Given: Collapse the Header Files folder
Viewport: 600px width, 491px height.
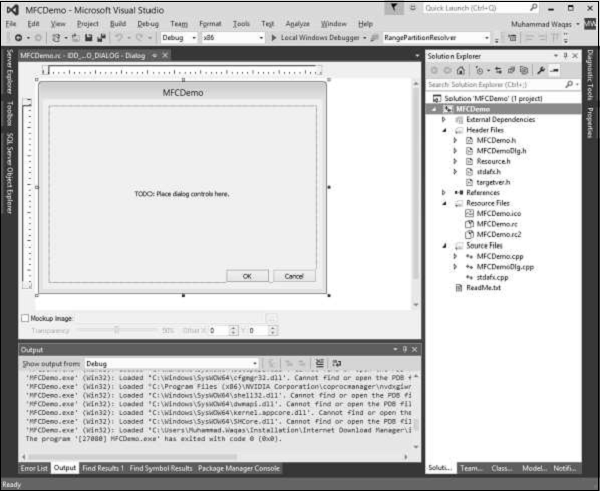Looking at the screenshot, I should coord(445,129).
